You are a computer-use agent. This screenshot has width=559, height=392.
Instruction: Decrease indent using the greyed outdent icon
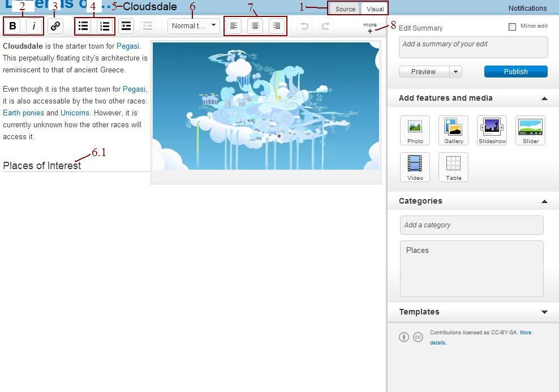147,26
